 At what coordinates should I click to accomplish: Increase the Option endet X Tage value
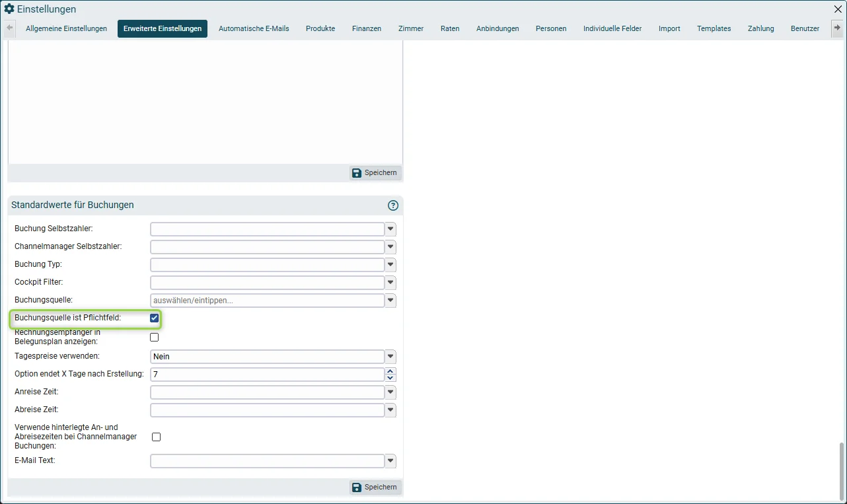click(x=390, y=371)
